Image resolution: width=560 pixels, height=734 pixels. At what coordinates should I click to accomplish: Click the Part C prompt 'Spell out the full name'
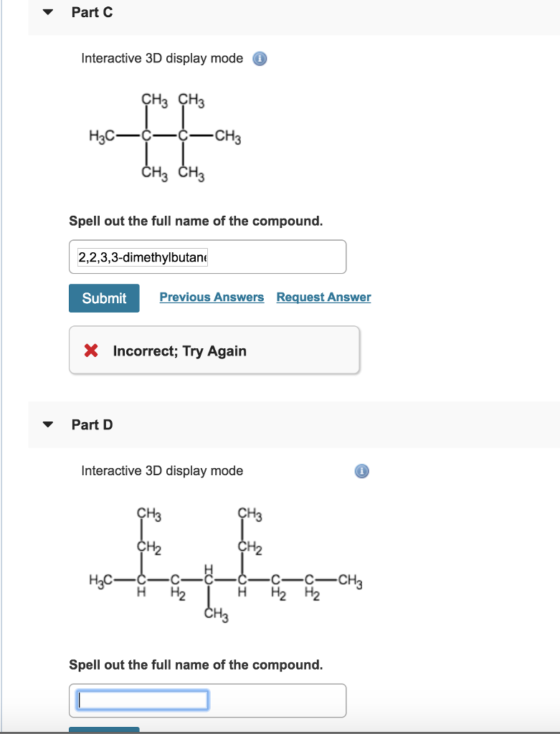196,221
